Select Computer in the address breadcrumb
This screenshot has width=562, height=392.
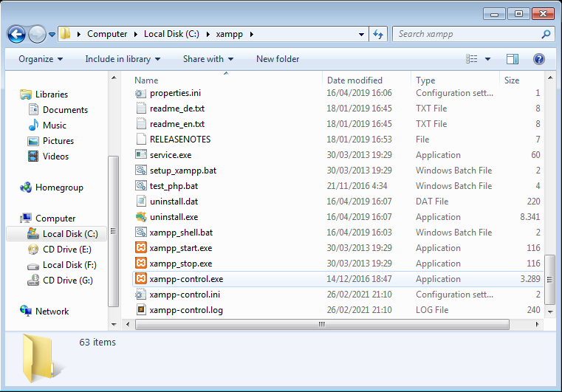107,34
